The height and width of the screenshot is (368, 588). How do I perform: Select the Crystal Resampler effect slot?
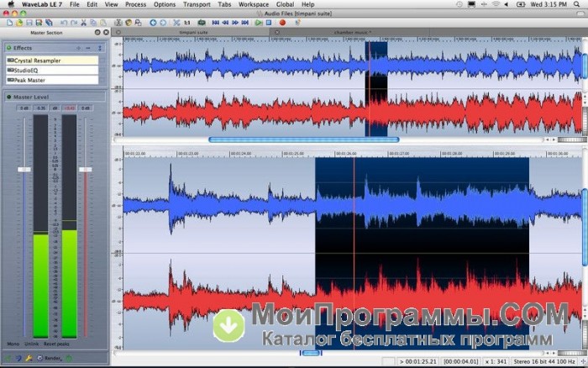click(x=52, y=60)
